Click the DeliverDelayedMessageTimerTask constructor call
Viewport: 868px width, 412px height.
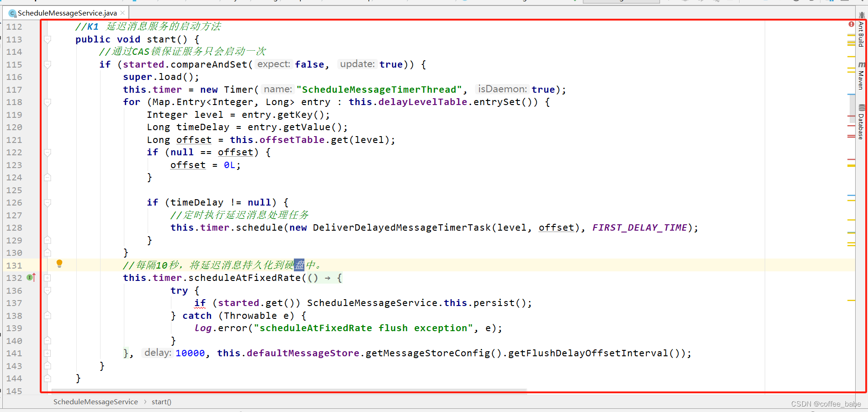tap(402, 227)
